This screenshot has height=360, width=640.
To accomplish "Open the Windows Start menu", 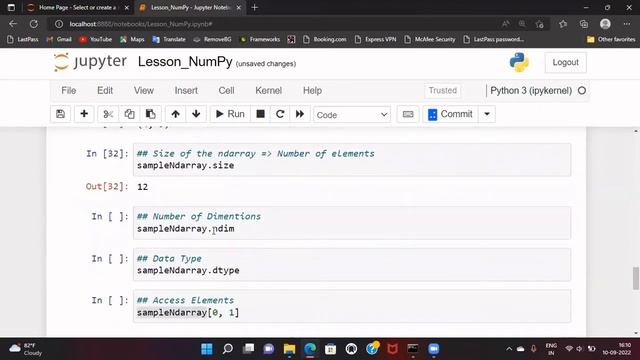I will click(207, 349).
